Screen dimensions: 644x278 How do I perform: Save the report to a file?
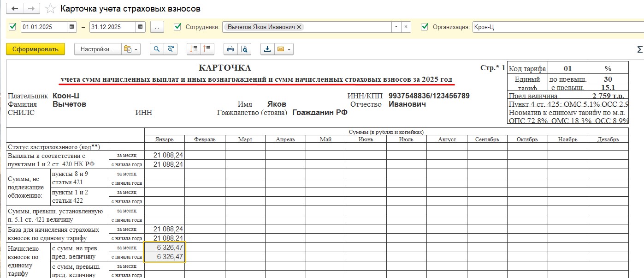267,49
